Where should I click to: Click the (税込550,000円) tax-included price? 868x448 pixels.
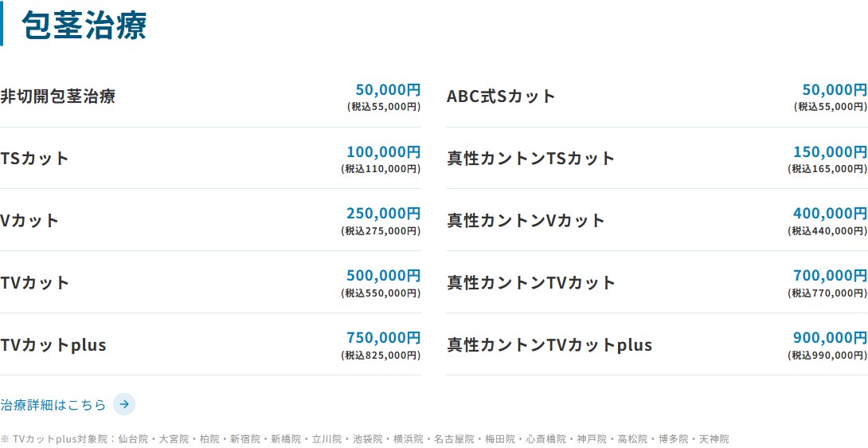coord(381,293)
